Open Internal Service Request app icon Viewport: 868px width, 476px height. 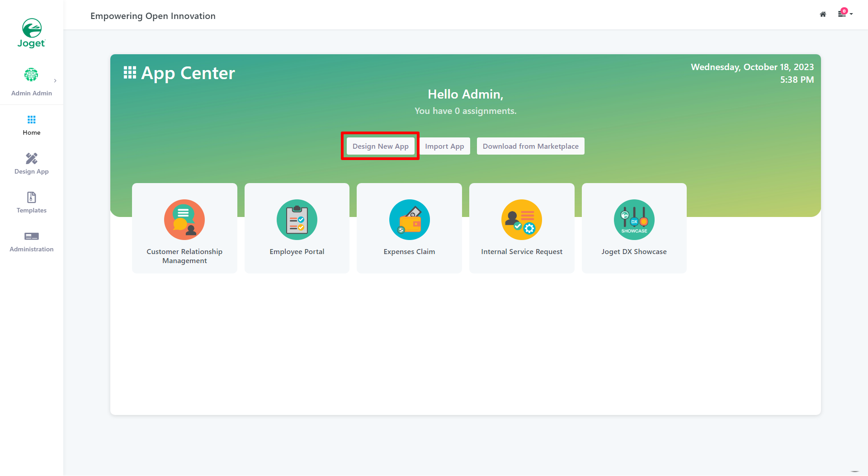click(522, 220)
